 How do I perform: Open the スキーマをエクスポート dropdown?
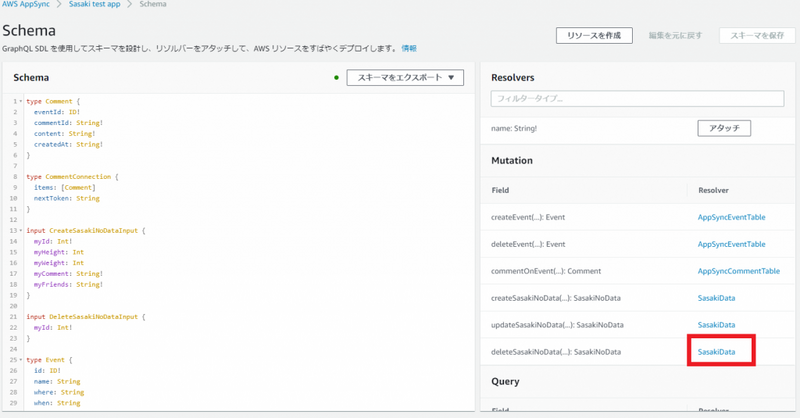405,78
